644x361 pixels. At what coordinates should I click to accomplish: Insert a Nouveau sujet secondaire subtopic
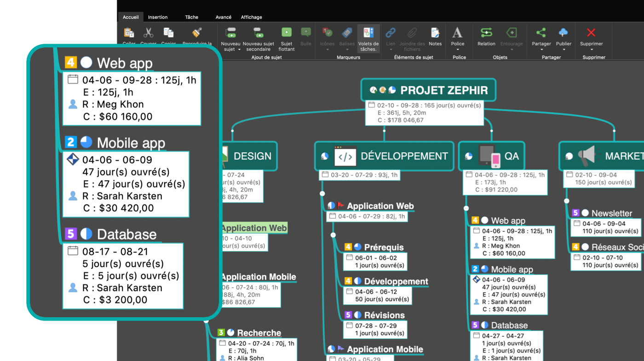258,33
